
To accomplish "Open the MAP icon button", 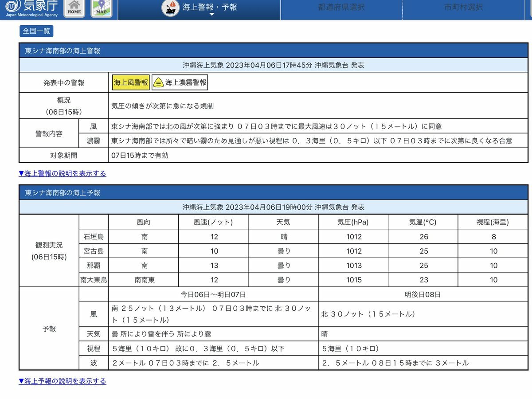I will [x=102, y=8].
